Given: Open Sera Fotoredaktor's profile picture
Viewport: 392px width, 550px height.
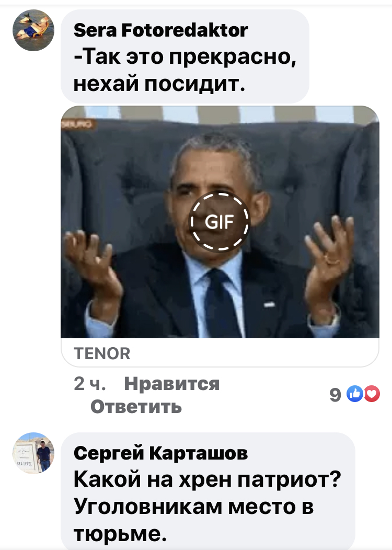Looking at the screenshot, I should [33, 30].
